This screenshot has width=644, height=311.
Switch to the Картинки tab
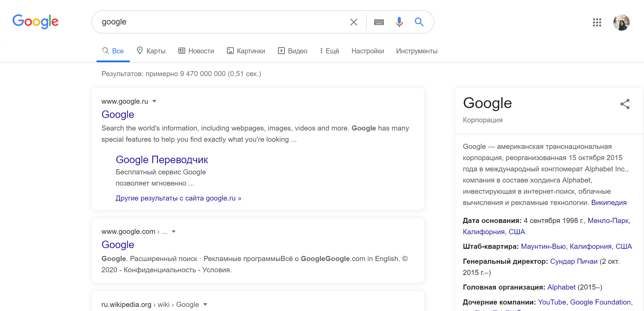click(246, 51)
